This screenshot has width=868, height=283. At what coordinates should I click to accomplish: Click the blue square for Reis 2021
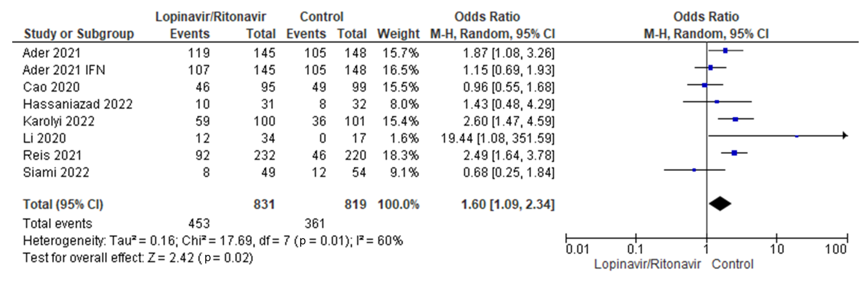tap(734, 153)
